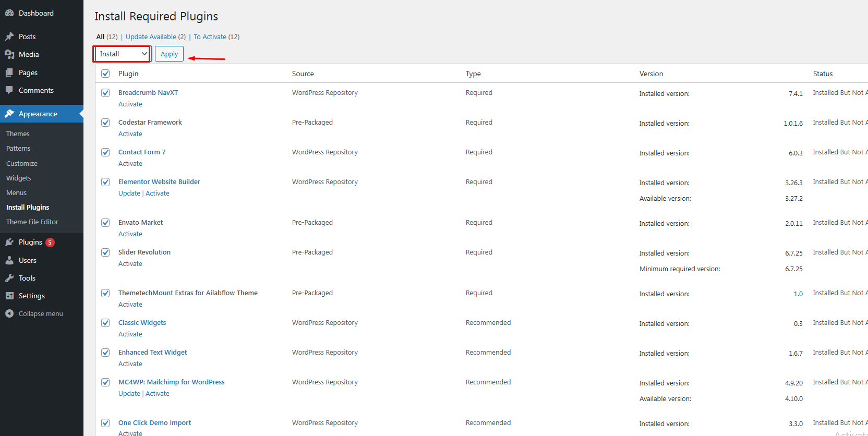Switch to the To Activate filter
Image resolution: width=868 pixels, height=436 pixels.
(210, 37)
